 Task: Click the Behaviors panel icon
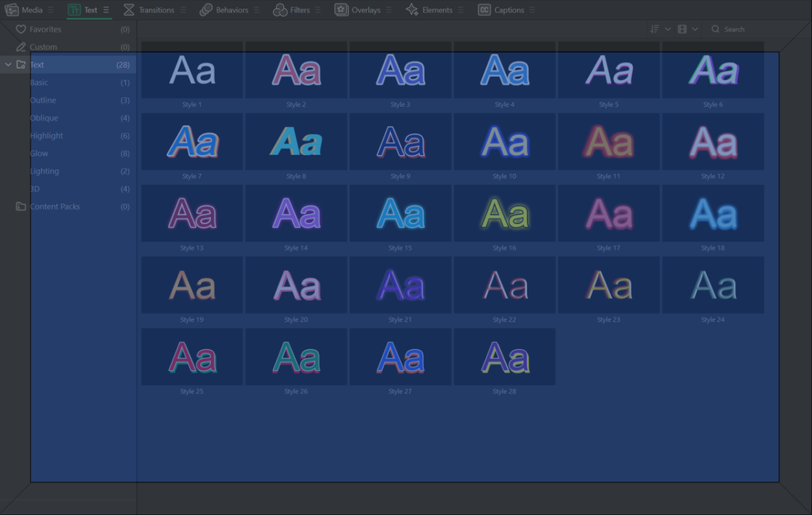tap(206, 10)
